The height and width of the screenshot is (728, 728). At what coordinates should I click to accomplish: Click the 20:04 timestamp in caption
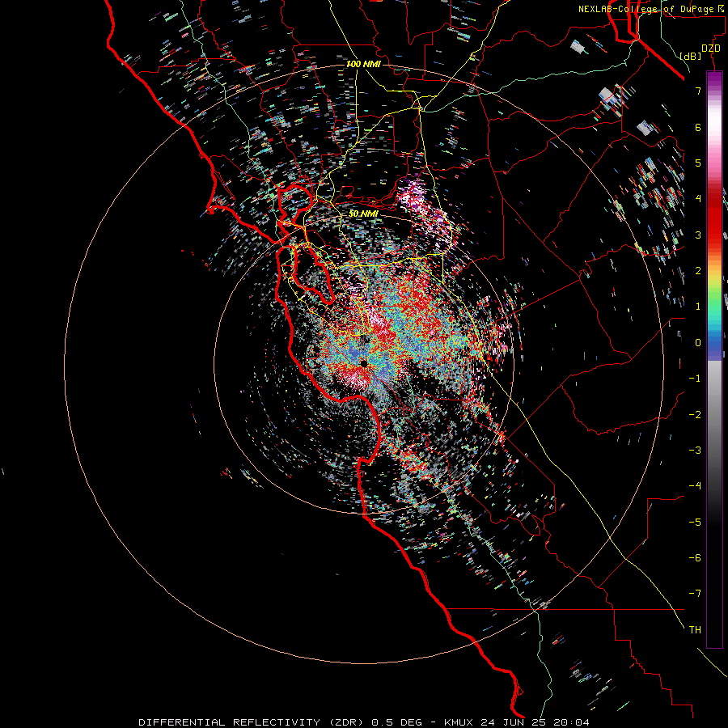(x=572, y=722)
